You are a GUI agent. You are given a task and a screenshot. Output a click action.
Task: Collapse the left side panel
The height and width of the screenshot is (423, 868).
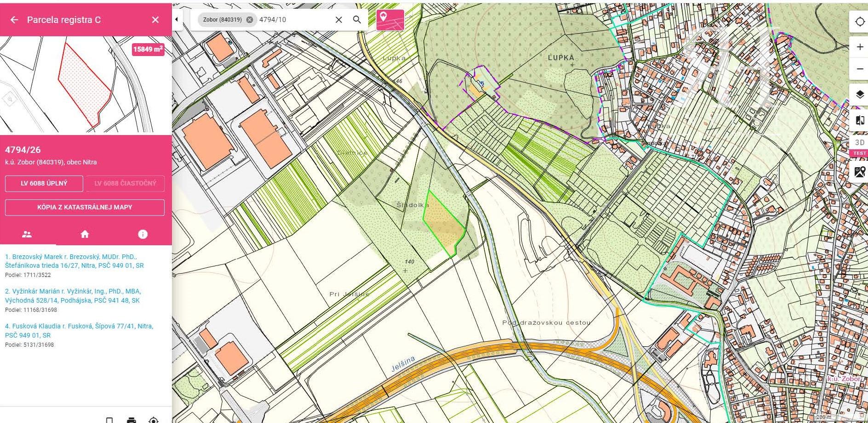coord(177,19)
